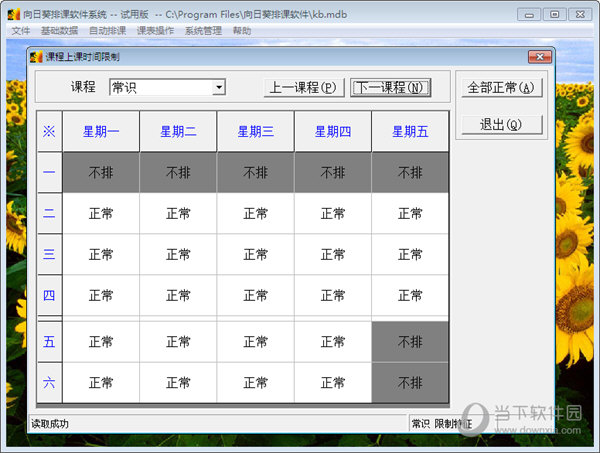Open the 基础数据 menu
This screenshot has height=453, width=600.
point(59,31)
